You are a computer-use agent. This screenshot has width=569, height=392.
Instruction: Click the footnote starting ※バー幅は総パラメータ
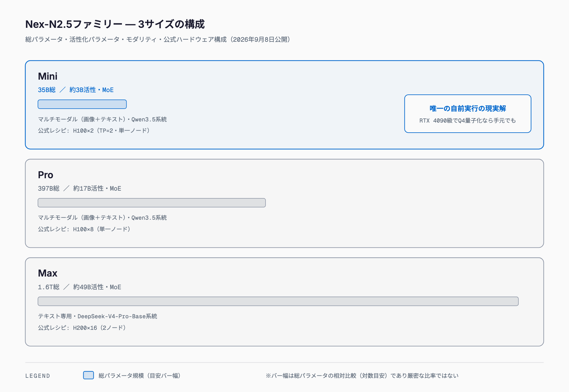[x=362, y=376]
